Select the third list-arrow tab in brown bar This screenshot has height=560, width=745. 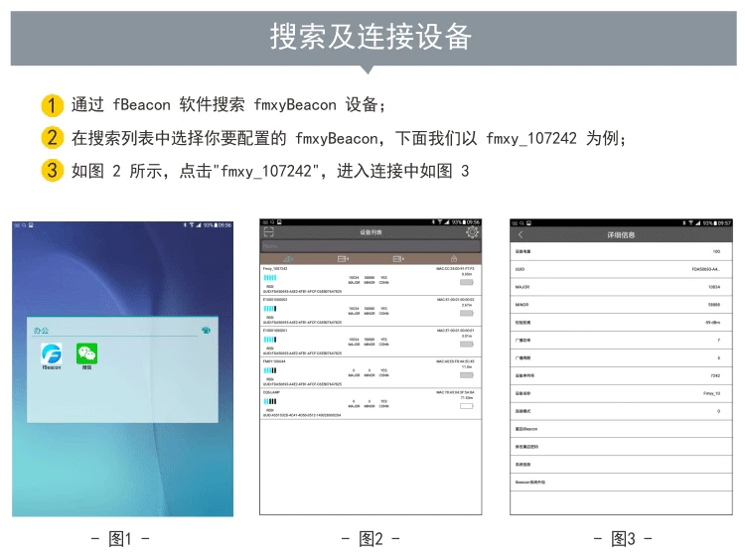point(398,259)
